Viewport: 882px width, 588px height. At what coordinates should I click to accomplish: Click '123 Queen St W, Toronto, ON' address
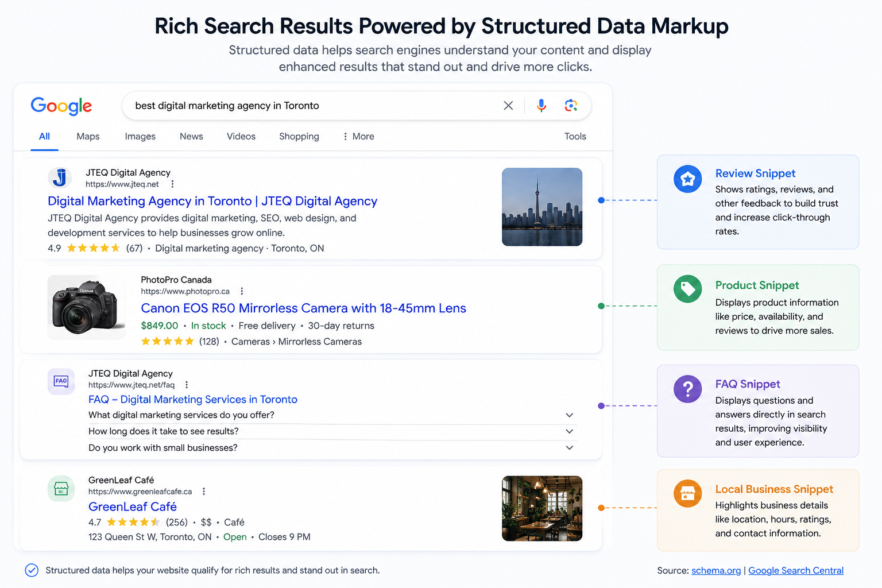tap(150, 537)
